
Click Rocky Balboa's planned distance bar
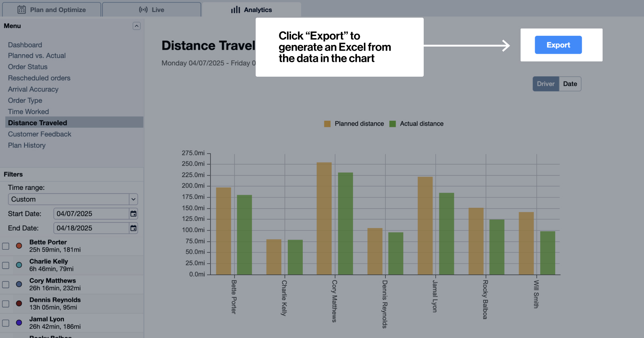click(x=476, y=241)
